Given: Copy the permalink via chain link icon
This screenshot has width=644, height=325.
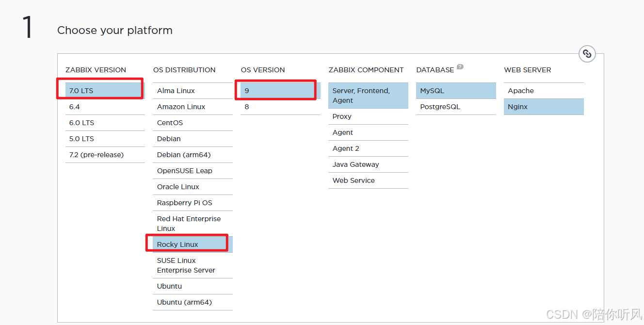Looking at the screenshot, I should click(x=587, y=54).
